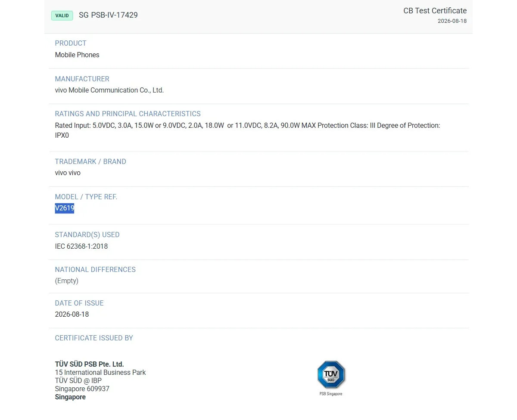The height and width of the screenshot is (420, 517).
Task: Click the MANUFACTURER field label
Action: (82, 79)
